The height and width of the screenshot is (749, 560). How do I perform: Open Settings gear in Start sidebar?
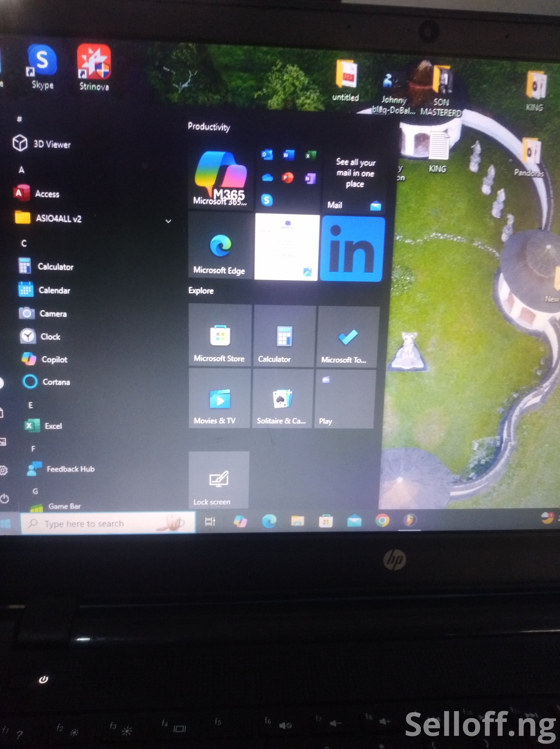[3, 470]
